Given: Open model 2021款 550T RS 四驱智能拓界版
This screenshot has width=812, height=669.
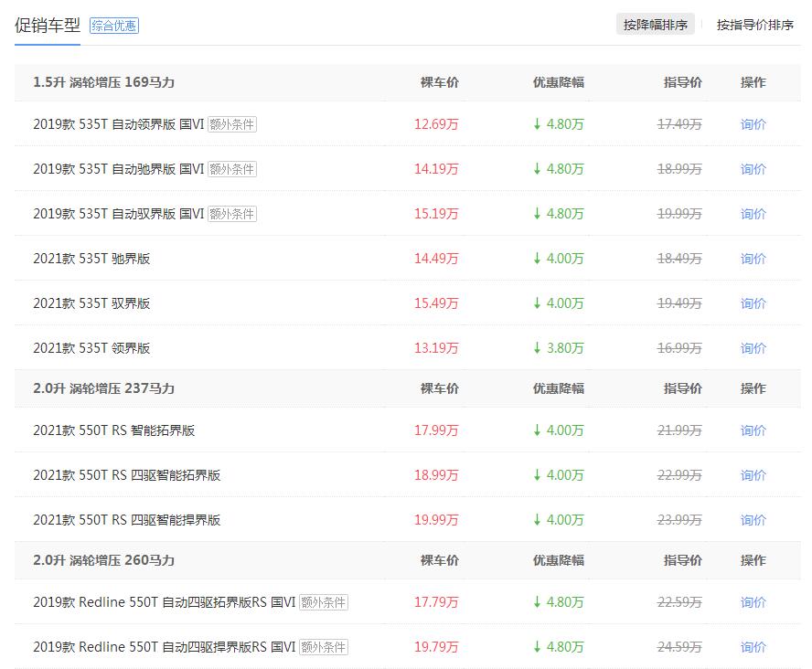Looking at the screenshot, I should click(x=127, y=475).
